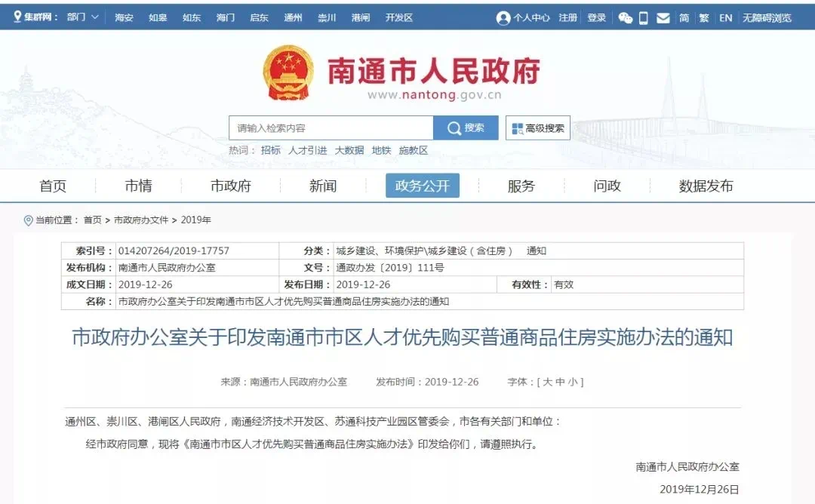Set font size to 大

point(547,382)
